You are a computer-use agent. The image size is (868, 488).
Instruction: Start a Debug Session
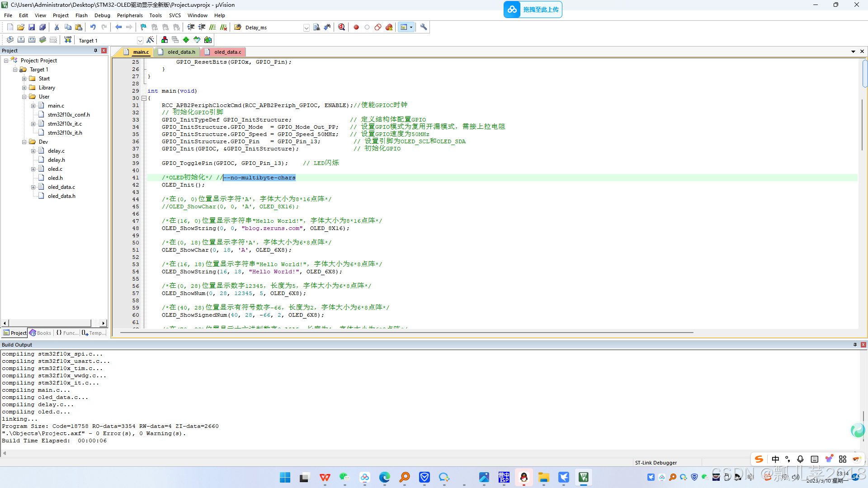[341, 27]
